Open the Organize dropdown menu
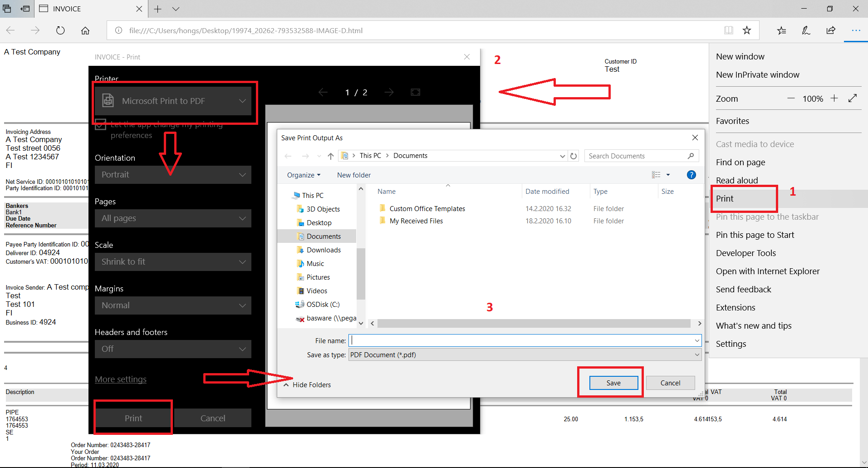 pos(304,175)
